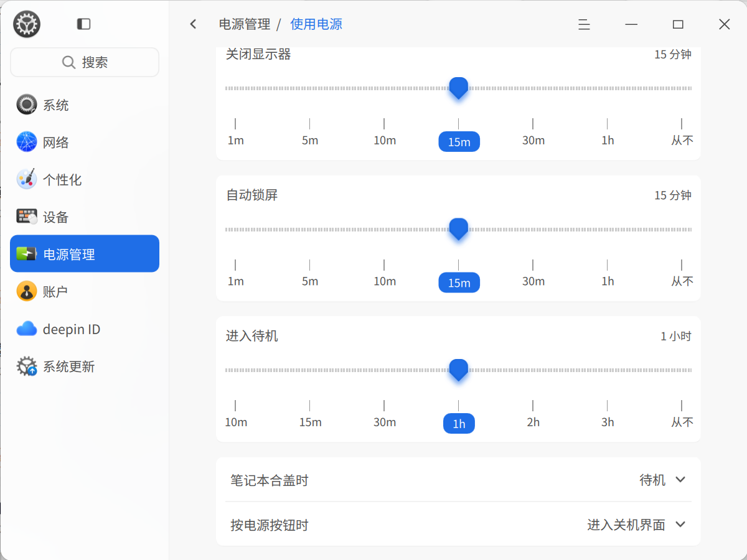
Task: Set 进入待机 to 10m
Action: pyautogui.click(x=236, y=422)
